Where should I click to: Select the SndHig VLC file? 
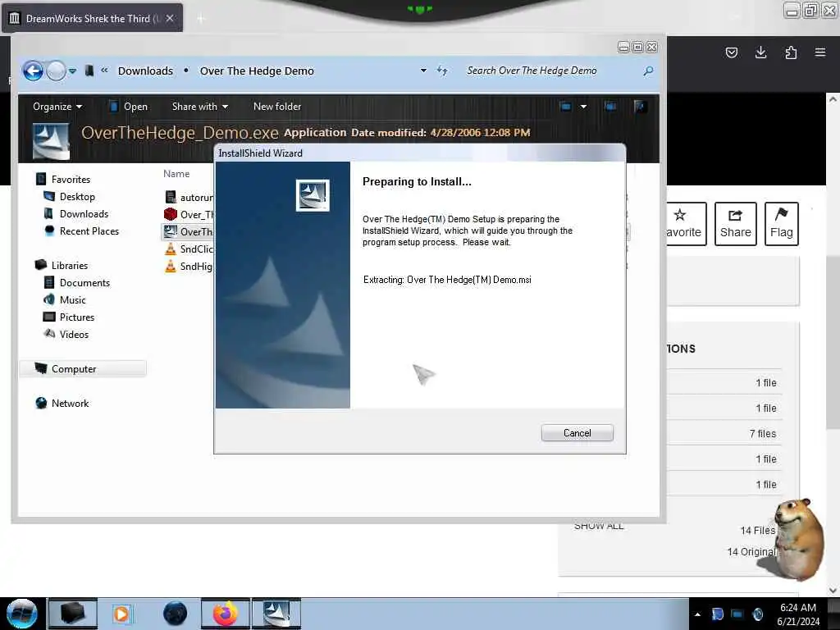pyautogui.click(x=189, y=267)
